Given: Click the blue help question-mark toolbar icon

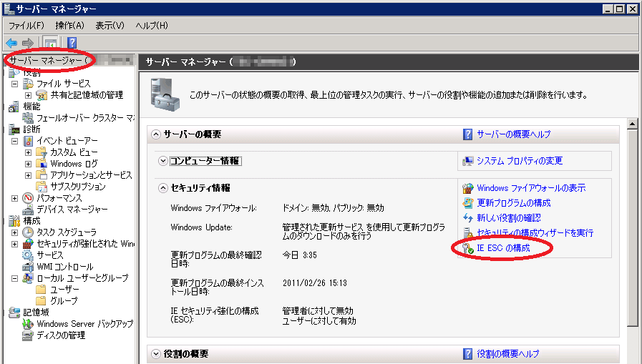Looking at the screenshot, I should tap(72, 42).
